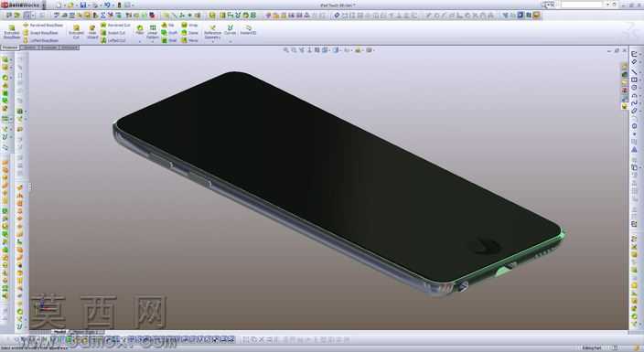This screenshot has width=644, height=352.
Task: Expand the Fillet dropdown arrow
Action: (x=140, y=41)
